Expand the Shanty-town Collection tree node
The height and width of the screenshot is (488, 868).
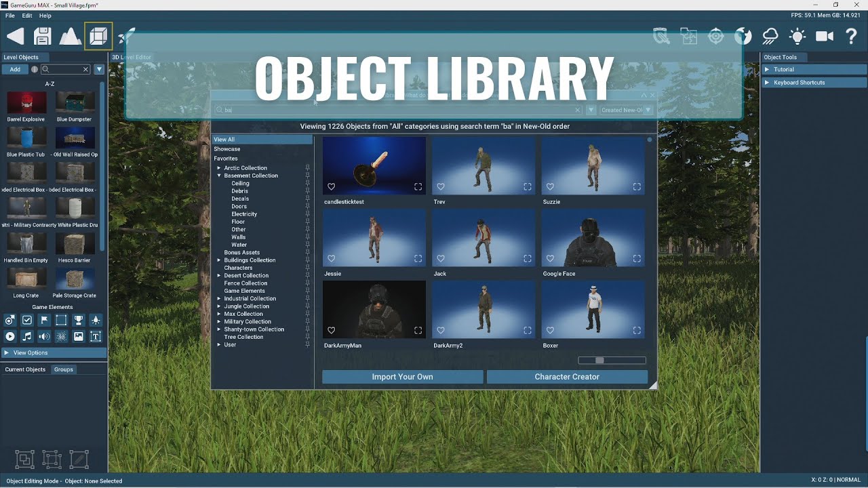click(219, 329)
